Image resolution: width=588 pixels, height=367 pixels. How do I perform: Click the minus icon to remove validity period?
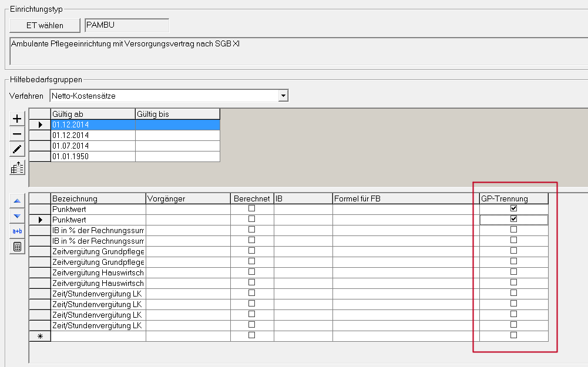(x=17, y=134)
